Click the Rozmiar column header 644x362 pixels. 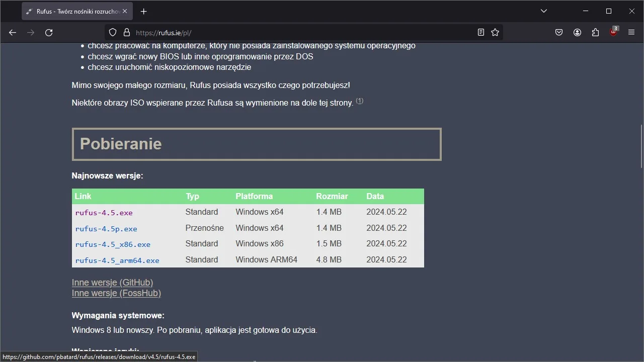tap(332, 196)
